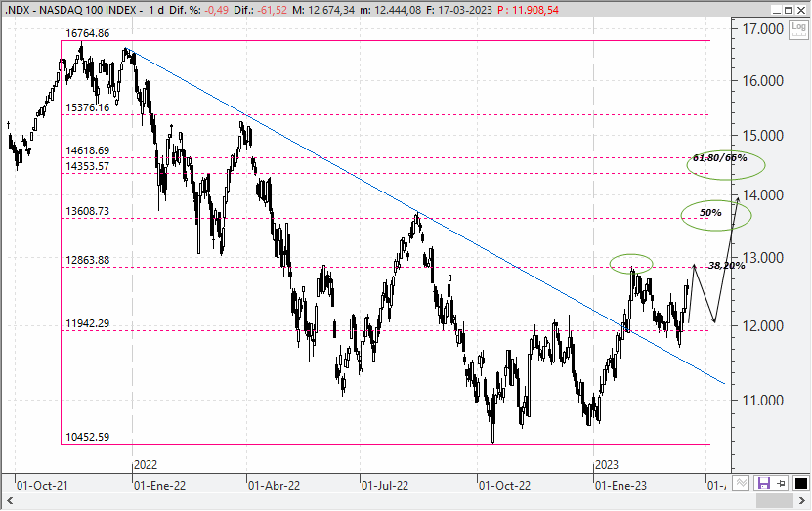Click the 15.000 price axis label
The height and width of the screenshot is (511, 812).
point(763,136)
